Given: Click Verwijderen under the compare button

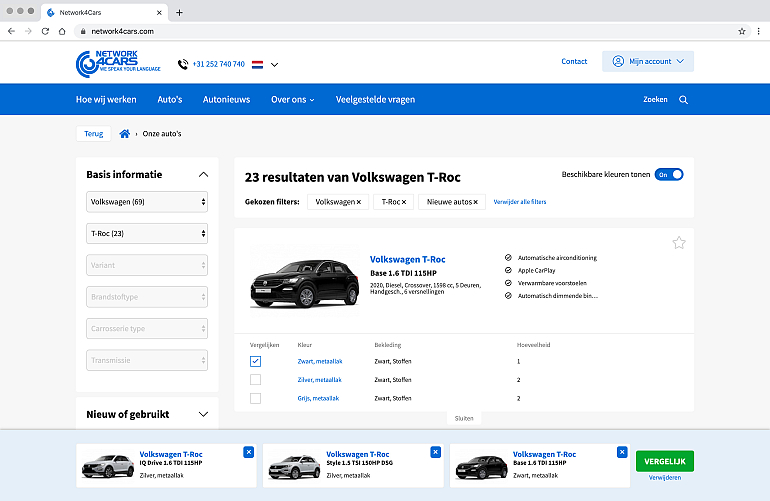Looking at the screenshot, I should (x=664, y=477).
